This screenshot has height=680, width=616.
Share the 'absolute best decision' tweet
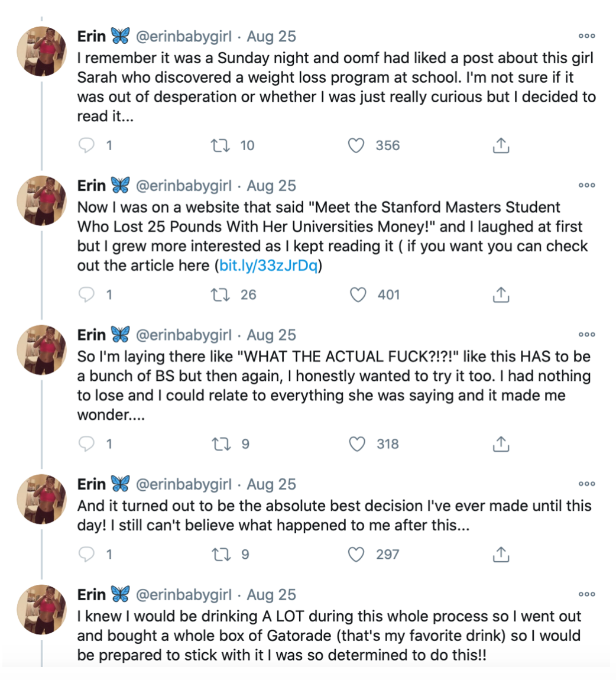click(501, 554)
